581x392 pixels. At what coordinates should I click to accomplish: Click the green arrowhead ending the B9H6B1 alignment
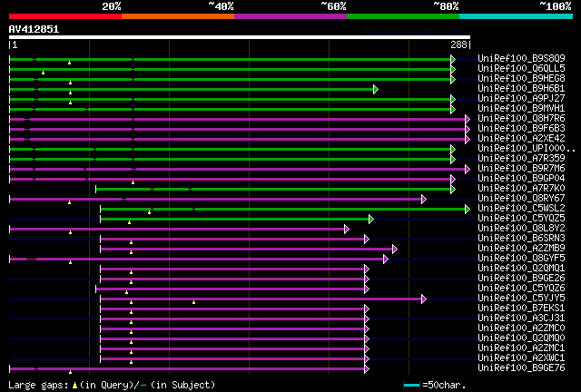pos(376,89)
